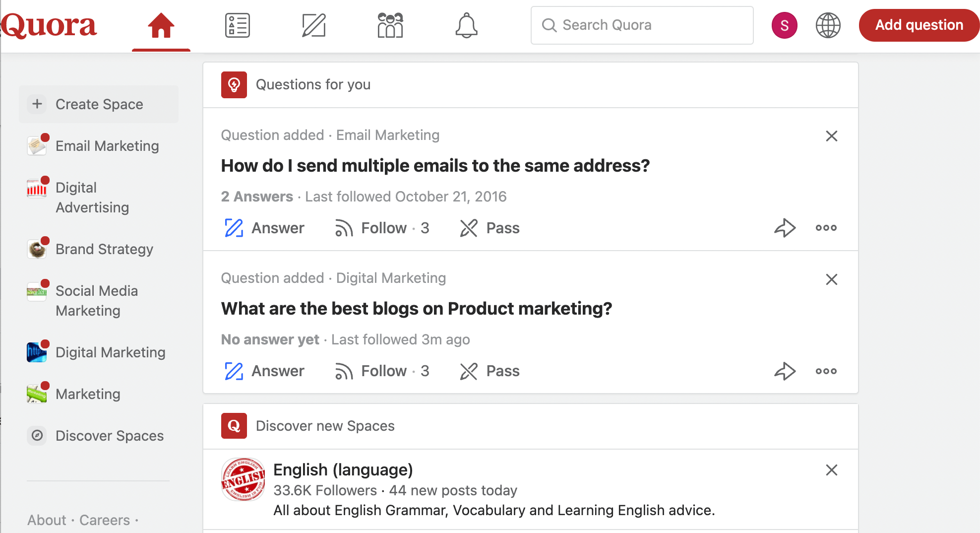Click the Careers footer link
This screenshot has width=980, height=533.
pos(105,520)
